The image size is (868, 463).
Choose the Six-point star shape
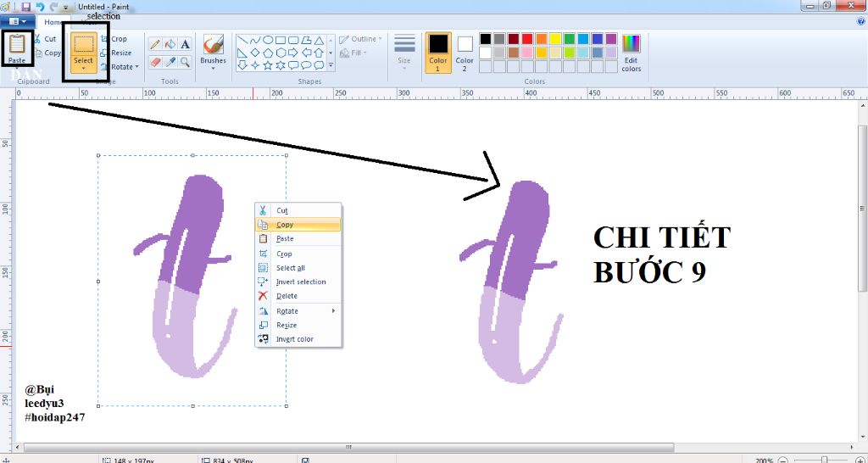(x=280, y=65)
